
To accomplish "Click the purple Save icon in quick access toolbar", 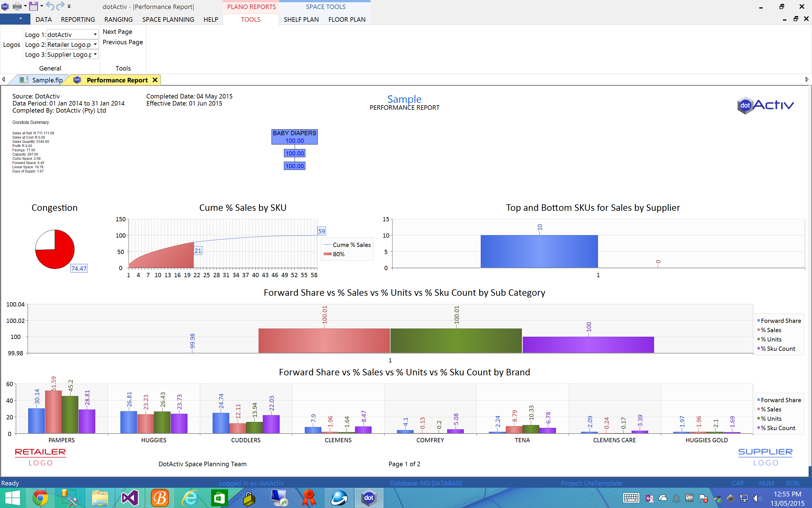I will click(x=34, y=6).
